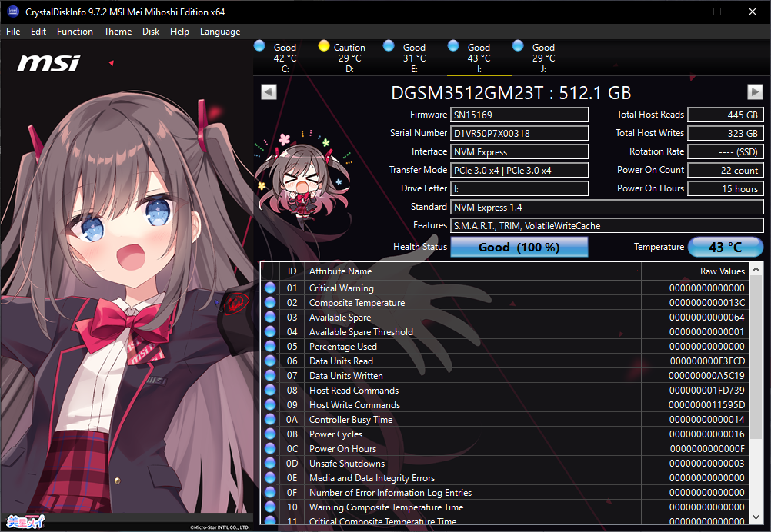The width and height of the screenshot is (771, 532).
Task: Select the C: drive Good status tab
Action: coord(285,58)
